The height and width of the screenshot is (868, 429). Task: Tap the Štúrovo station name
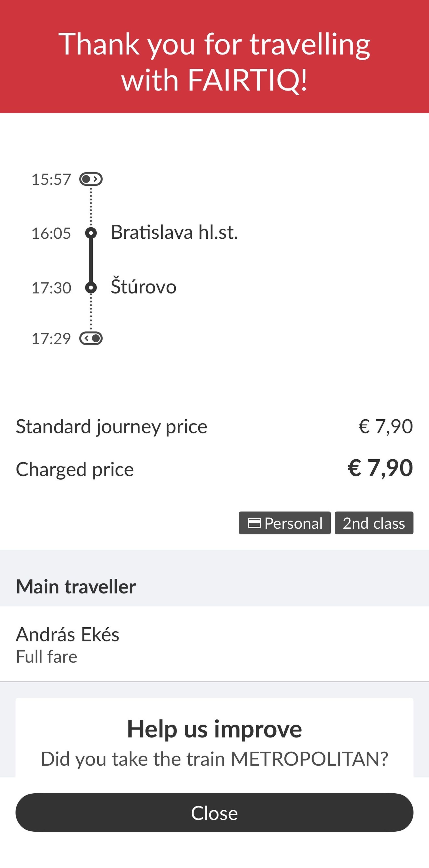(x=144, y=287)
